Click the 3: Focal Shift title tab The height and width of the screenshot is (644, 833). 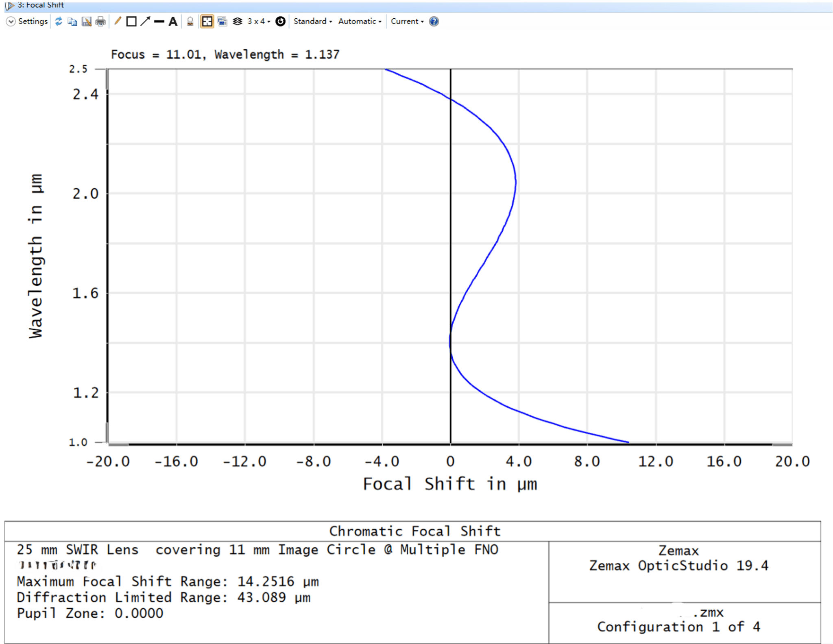(40, 5)
